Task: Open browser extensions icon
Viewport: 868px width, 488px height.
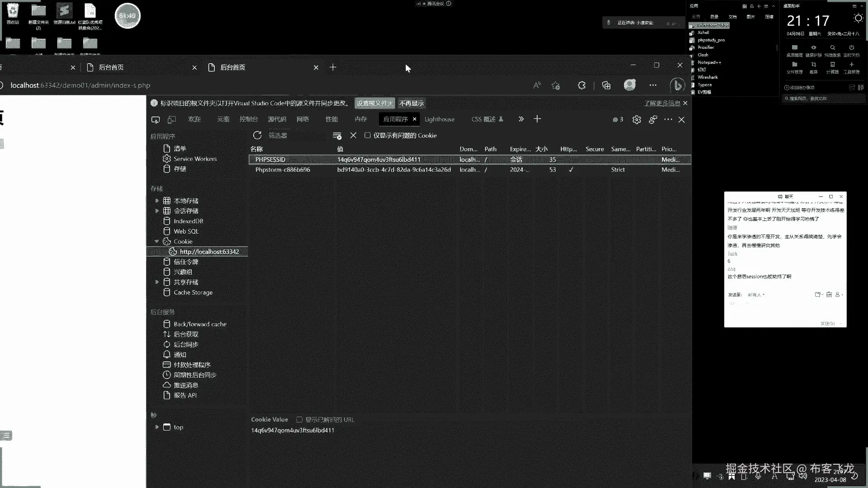Action: [582, 85]
